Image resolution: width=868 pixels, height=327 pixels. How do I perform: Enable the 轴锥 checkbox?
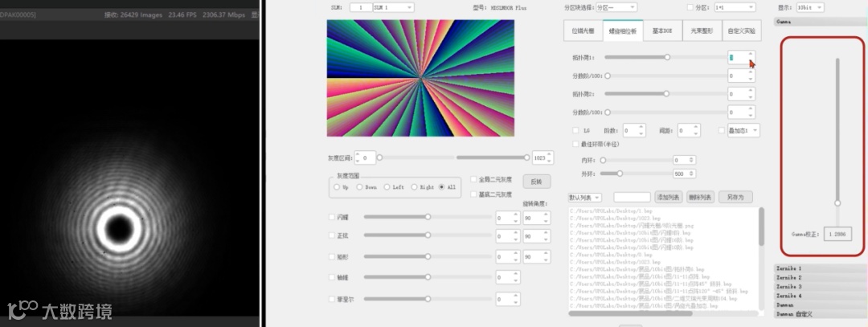(332, 276)
